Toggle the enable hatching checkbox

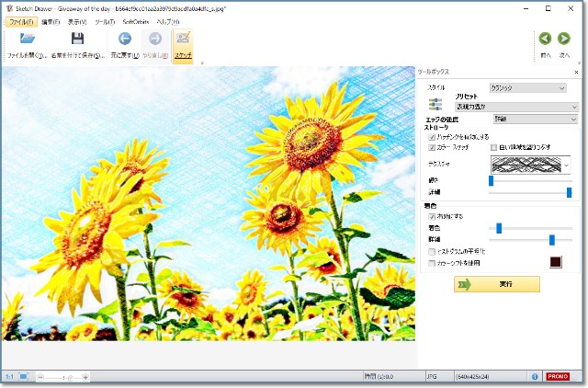(433, 136)
